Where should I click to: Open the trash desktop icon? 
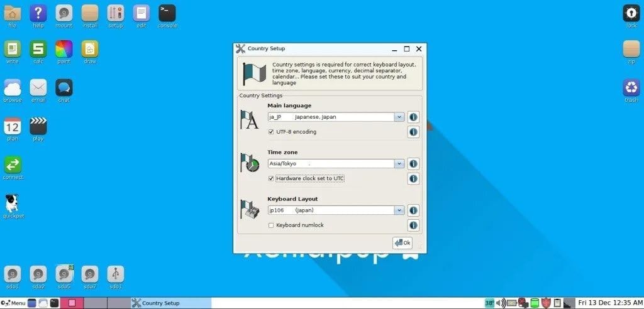(x=631, y=88)
